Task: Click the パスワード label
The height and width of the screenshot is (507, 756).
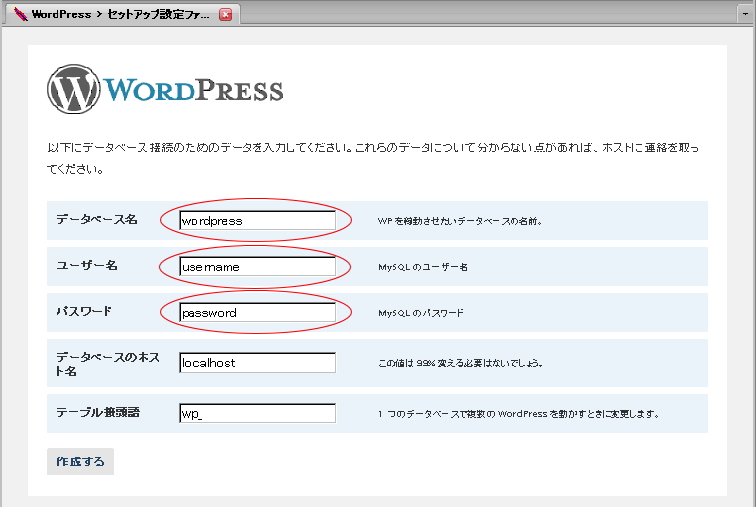Action: [84, 311]
